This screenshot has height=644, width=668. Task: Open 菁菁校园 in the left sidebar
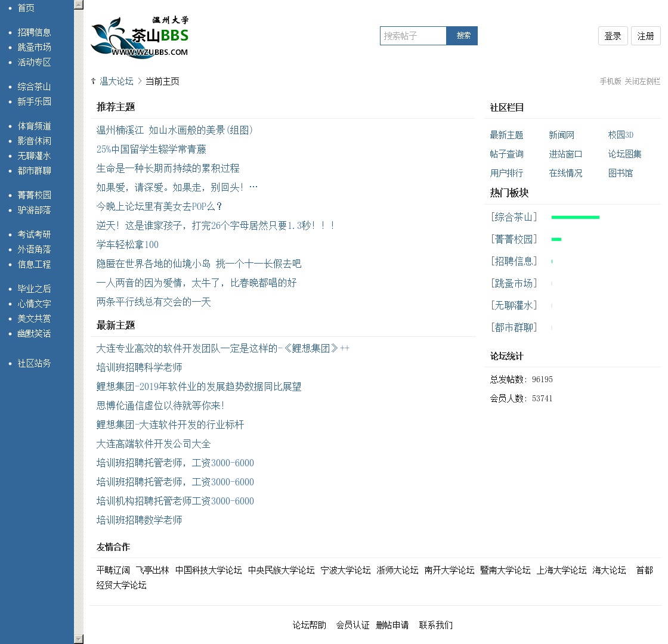click(34, 195)
